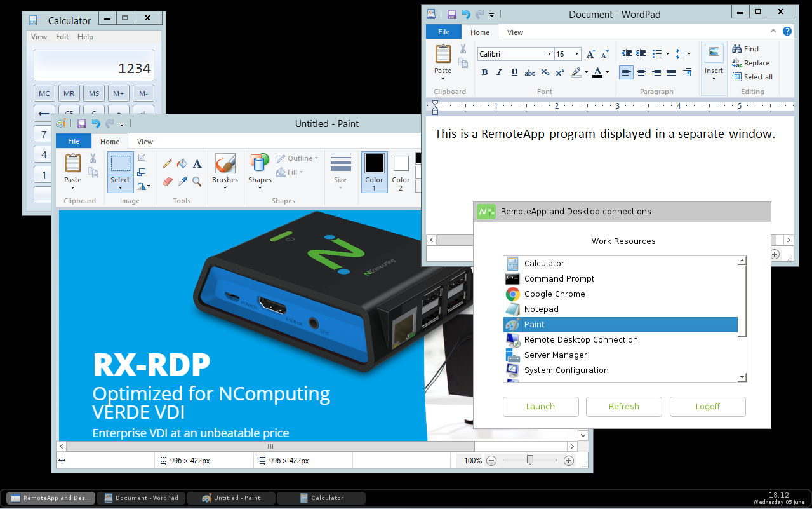The width and height of the screenshot is (812, 509).
Task: Grow font size in WordPad
Action: tap(591, 54)
